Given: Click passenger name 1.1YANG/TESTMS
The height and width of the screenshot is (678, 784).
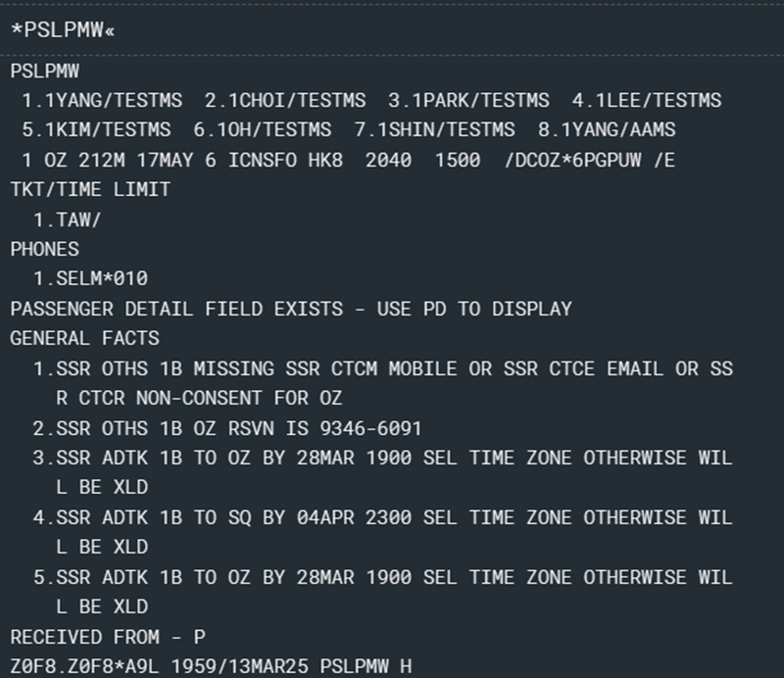Looking at the screenshot, I should (x=102, y=101).
